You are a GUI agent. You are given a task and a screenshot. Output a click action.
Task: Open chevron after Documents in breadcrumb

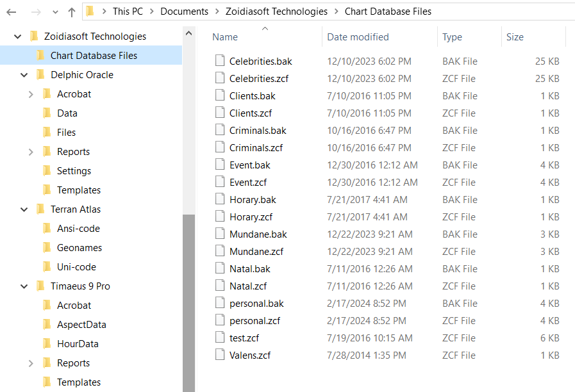217,12
